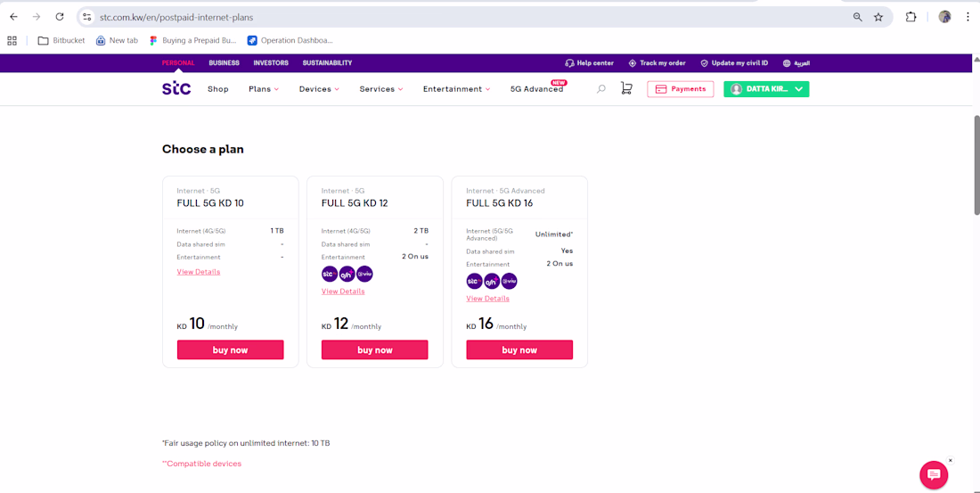
Task: Open the apps grid in bookmarks bar
Action: (12, 41)
